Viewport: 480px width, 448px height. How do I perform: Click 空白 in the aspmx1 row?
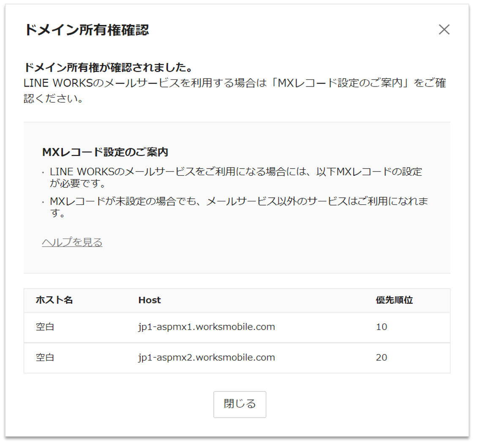45,327
